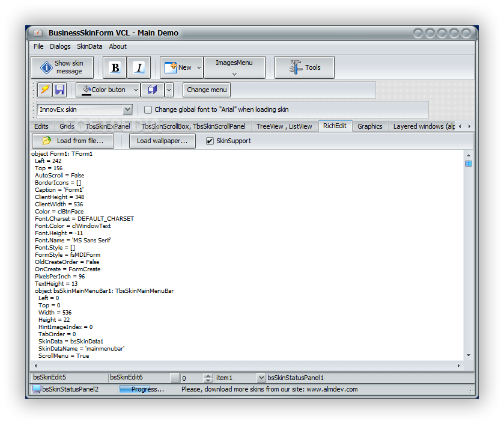Screen dimensions: 504x424
Task: Click the bsSkinEdit6 input field
Action: point(139,377)
